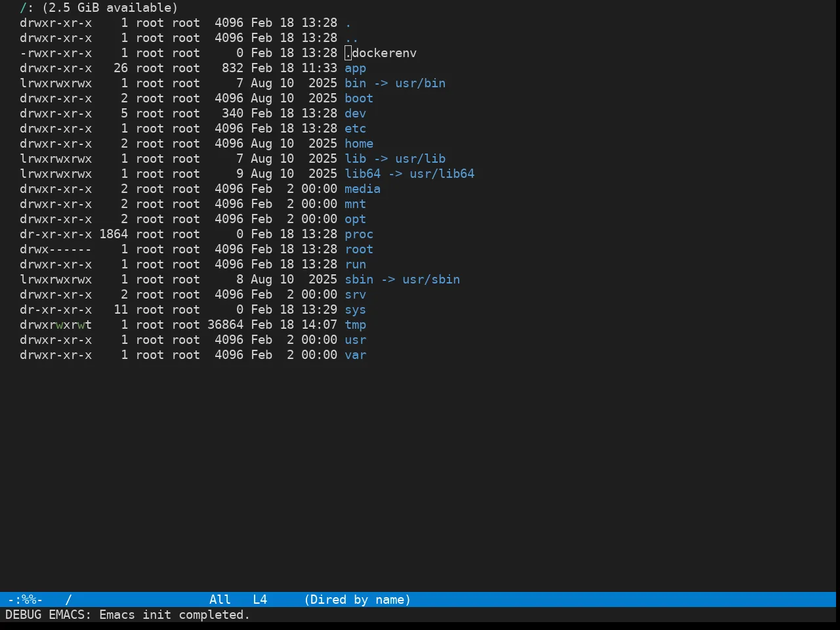
Task: Open the home directory entry
Action: 359,144
